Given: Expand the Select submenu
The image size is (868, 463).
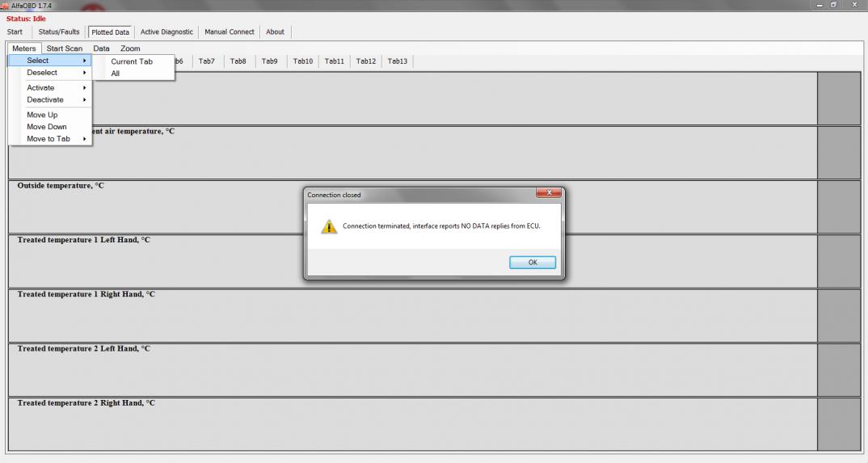Looking at the screenshot, I should [50, 61].
